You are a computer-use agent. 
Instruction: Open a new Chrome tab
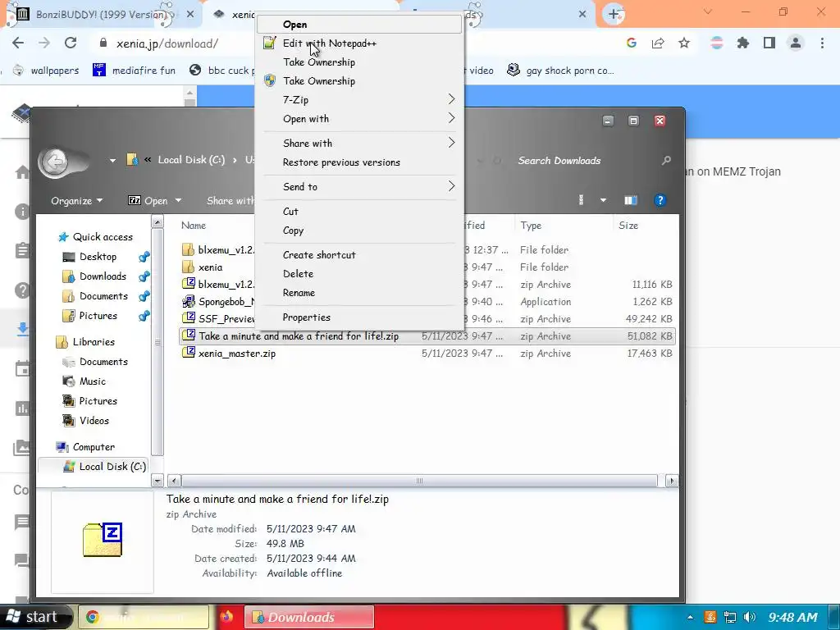pyautogui.click(x=614, y=14)
